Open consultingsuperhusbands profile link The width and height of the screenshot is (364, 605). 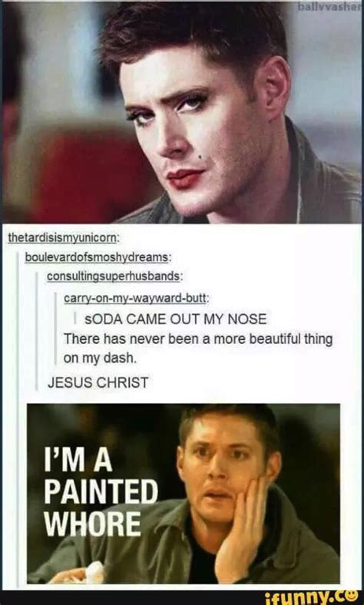click(x=114, y=276)
